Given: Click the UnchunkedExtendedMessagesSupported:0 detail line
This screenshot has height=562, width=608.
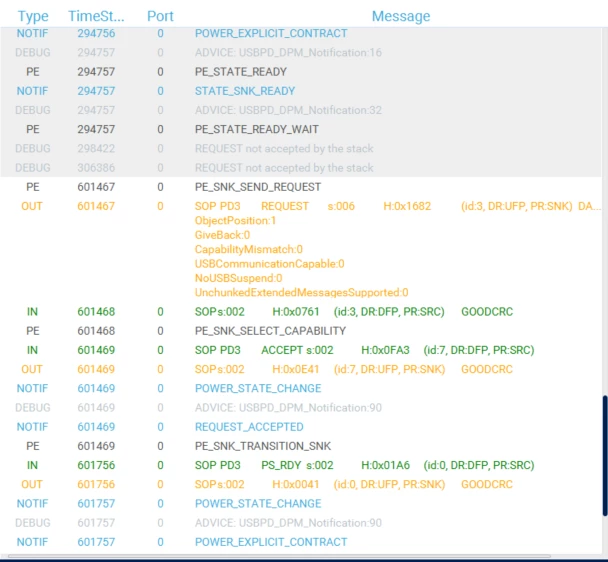Looking at the screenshot, I should pyautogui.click(x=302, y=292).
